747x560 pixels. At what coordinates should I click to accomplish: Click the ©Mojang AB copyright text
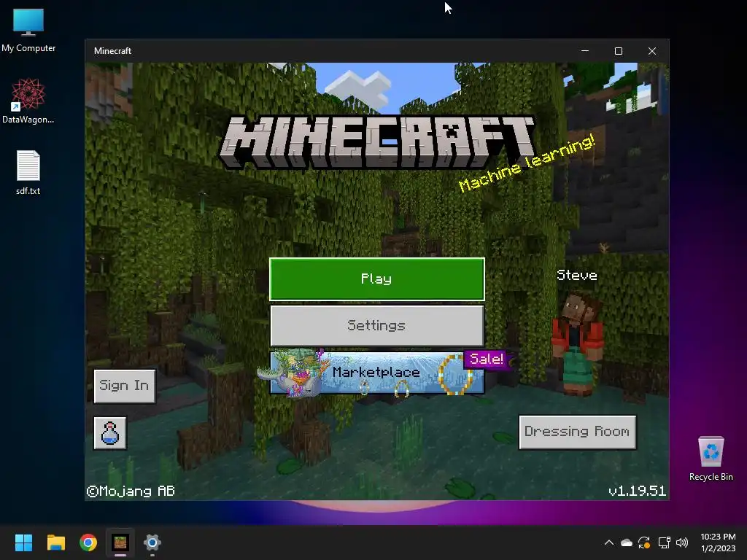tap(131, 491)
